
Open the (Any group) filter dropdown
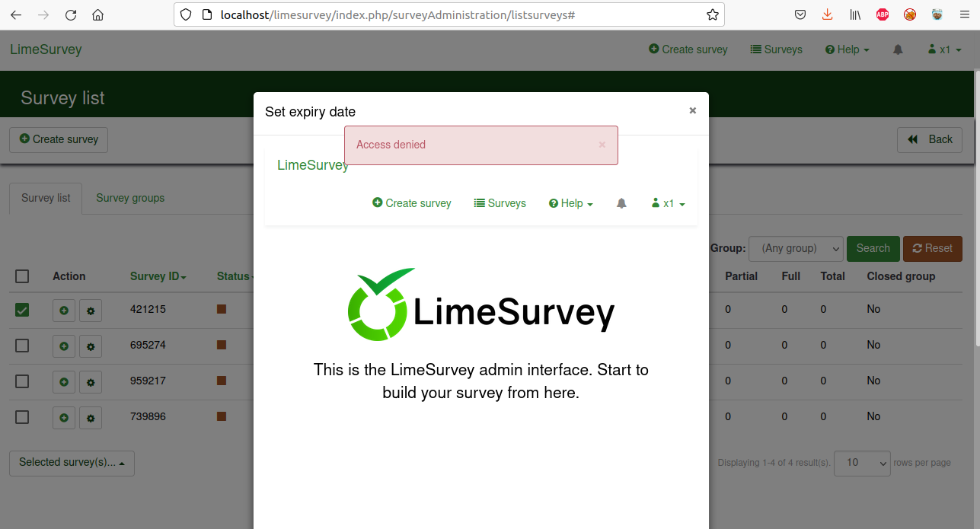coord(796,248)
